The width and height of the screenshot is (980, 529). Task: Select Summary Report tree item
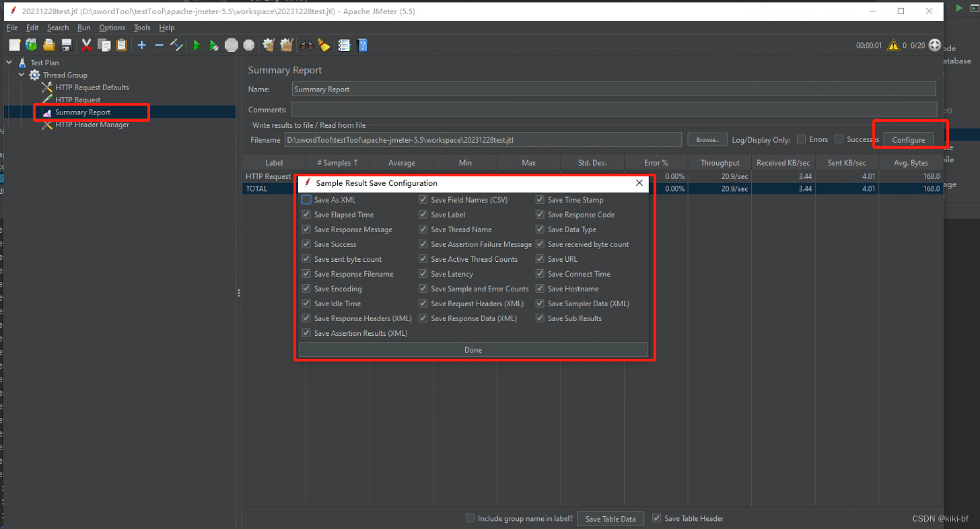point(83,112)
